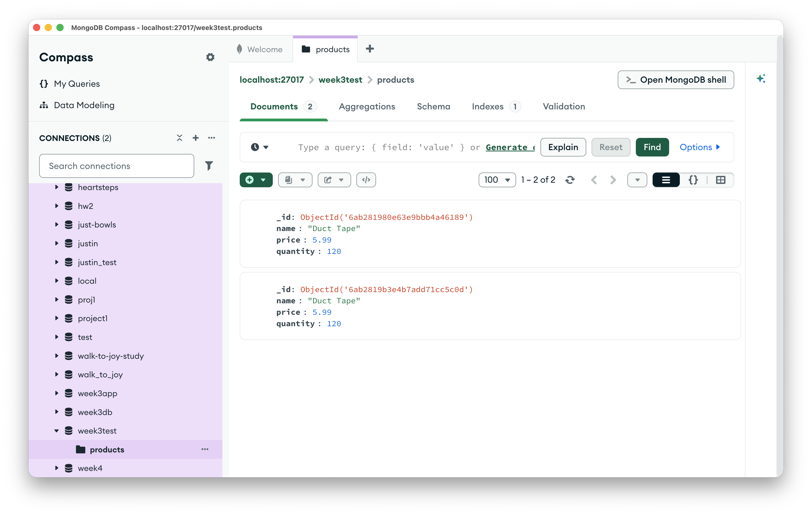Open the AI assistant sparkle icon
The width and height of the screenshot is (812, 515).
point(761,79)
